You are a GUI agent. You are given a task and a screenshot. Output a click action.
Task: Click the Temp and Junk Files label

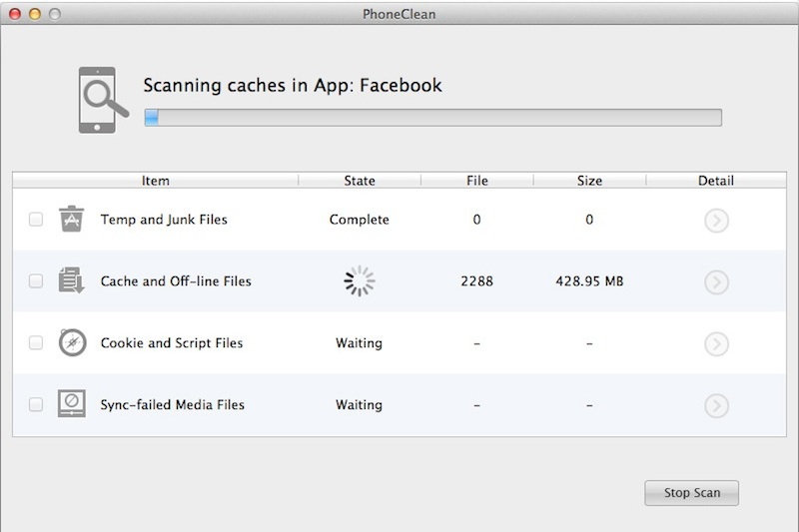coord(164,220)
